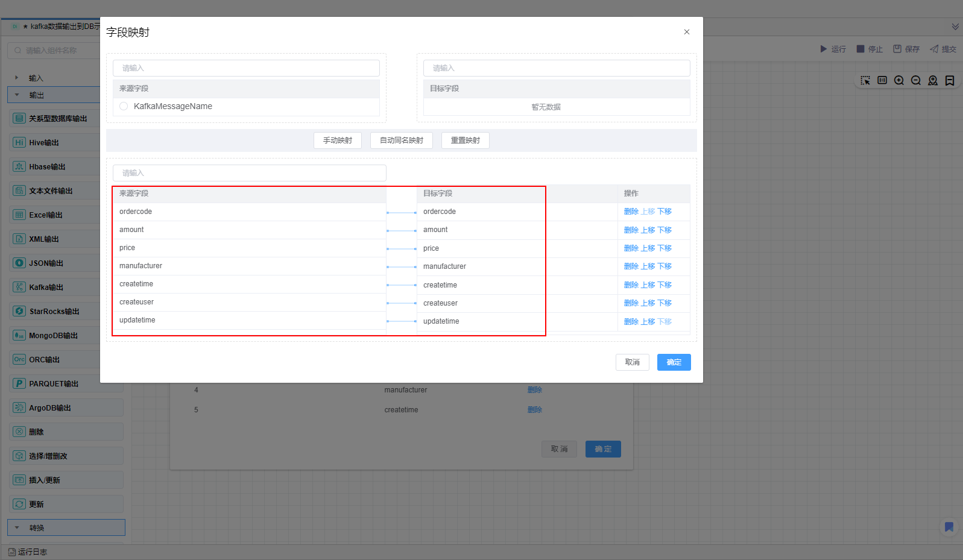Click the MongoDB输出 component icon
963x560 pixels.
pos(19,336)
